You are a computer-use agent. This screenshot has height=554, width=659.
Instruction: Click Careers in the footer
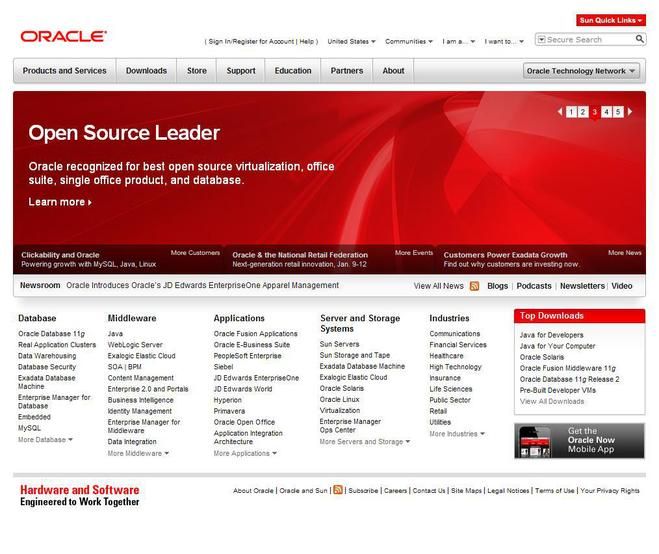(395, 491)
